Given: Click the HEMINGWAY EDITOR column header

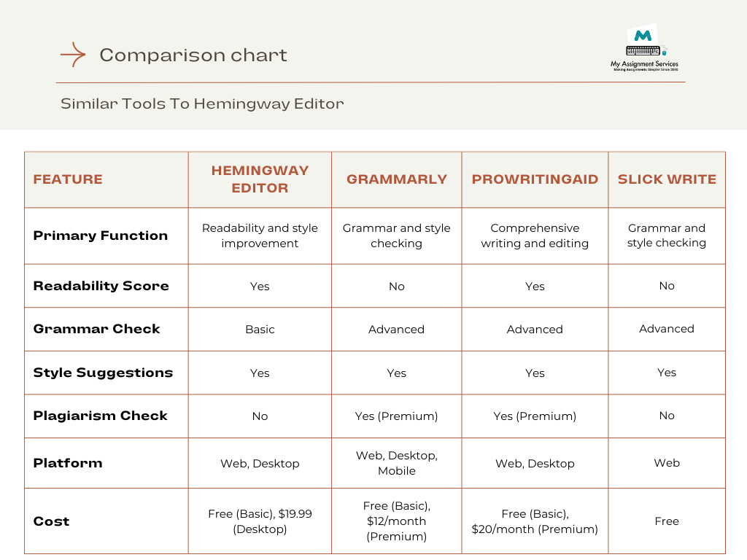Looking at the screenshot, I should click(260, 179).
